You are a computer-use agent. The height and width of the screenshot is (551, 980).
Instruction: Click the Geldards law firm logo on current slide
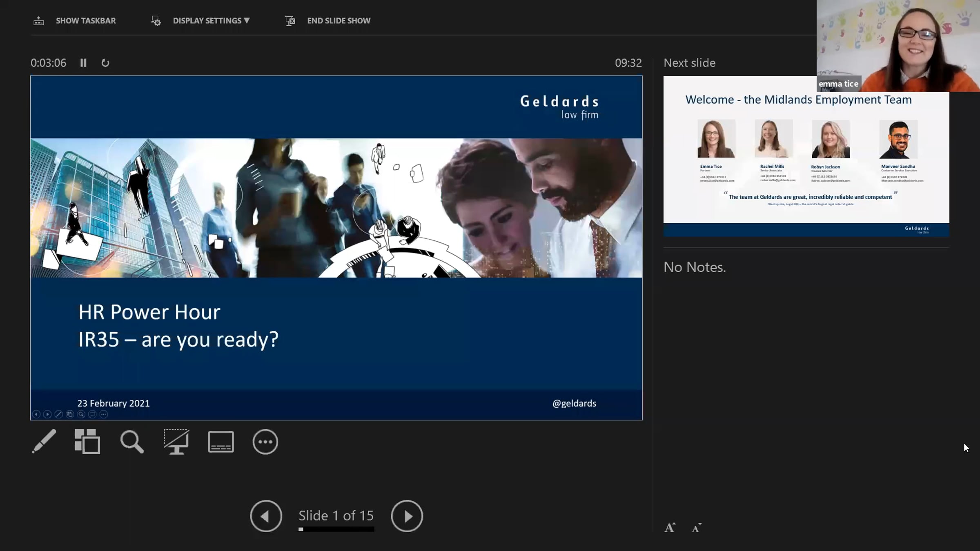(x=559, y=107)
